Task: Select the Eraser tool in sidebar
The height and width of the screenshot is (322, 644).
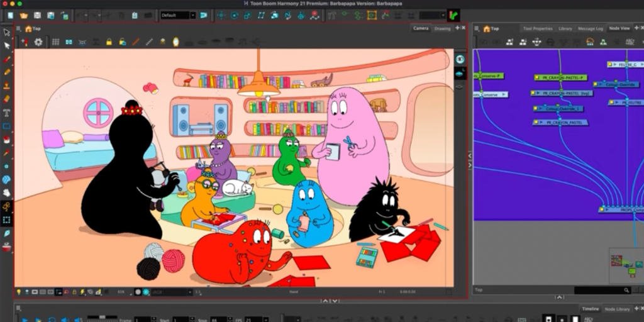Action: pyautogui.click(x=6, y=99)
